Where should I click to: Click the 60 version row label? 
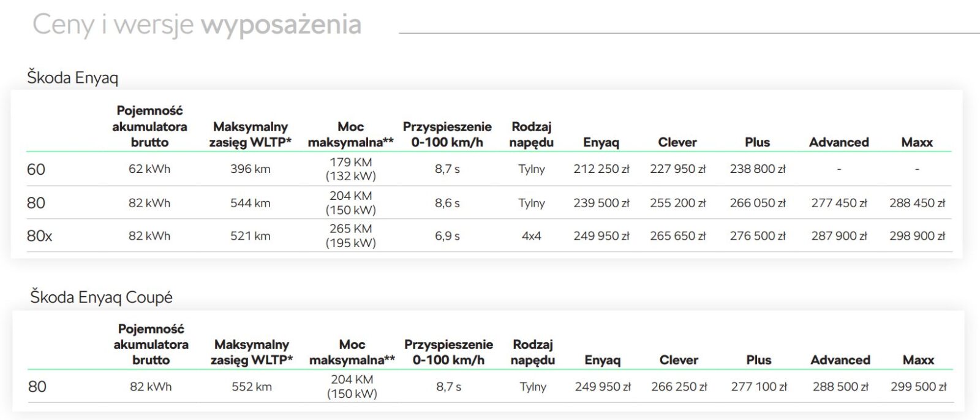click(36, 169)
